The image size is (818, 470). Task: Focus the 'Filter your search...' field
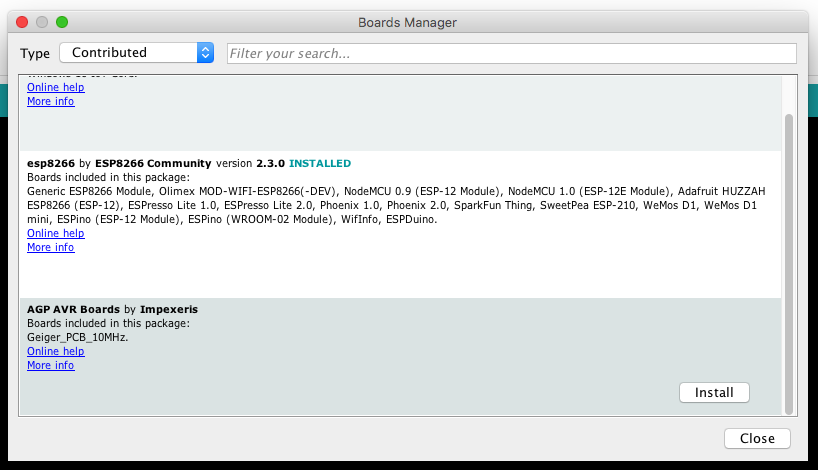pyautogui.click(x=512, y=53)
